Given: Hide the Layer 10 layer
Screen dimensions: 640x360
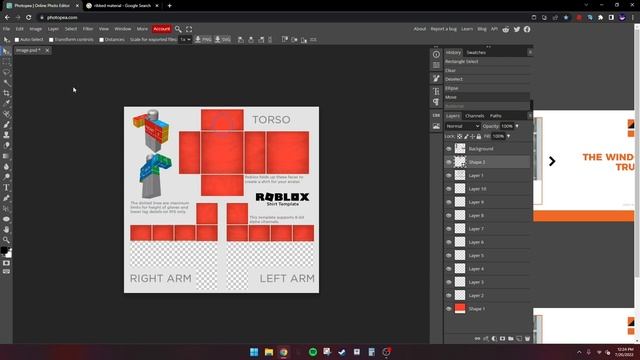Looking at the screenshot, I should tap(449, 189).
